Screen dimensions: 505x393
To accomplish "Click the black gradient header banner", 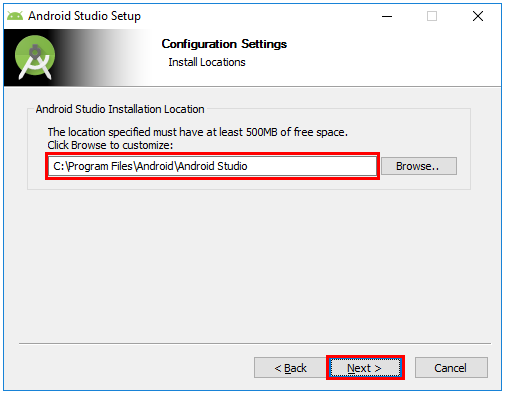I will [x=77, y=58].
